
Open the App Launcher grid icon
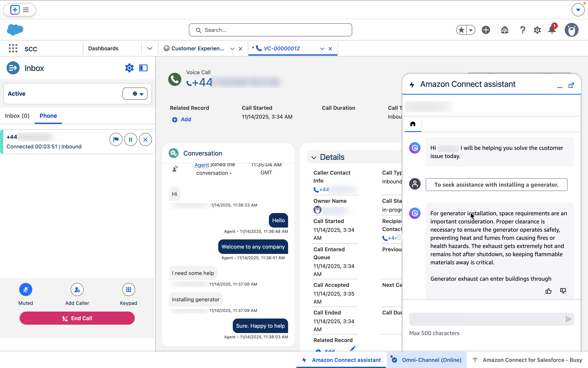point(13,48)
